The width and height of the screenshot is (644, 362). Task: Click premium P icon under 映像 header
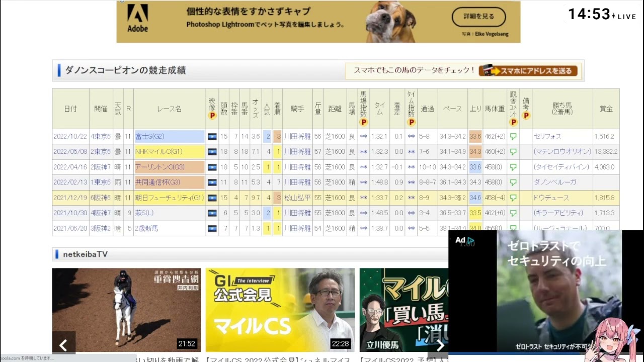point(212,116)
